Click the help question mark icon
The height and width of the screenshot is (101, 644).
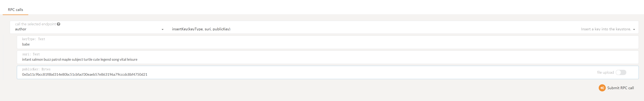(58, 24)
